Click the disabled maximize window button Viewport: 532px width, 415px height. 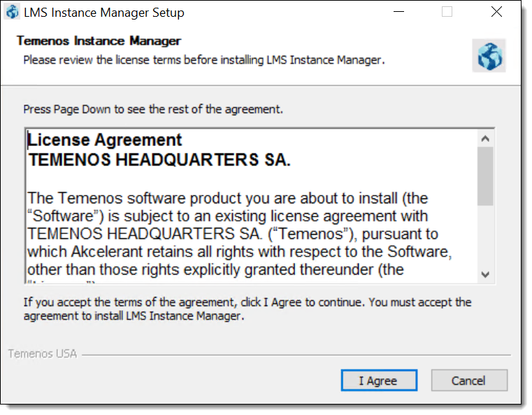pos(447,12)
